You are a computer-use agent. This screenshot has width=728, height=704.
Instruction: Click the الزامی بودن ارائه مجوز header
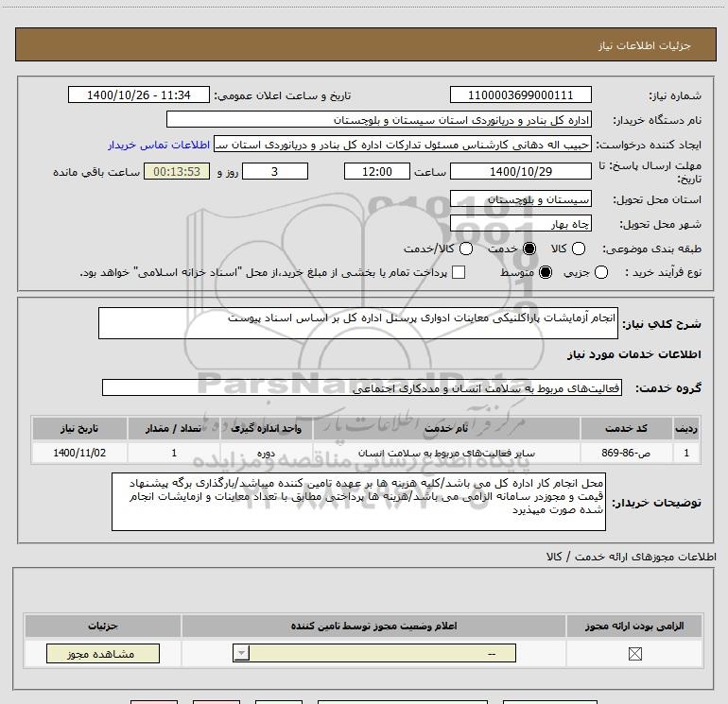(x=634, y=626)
